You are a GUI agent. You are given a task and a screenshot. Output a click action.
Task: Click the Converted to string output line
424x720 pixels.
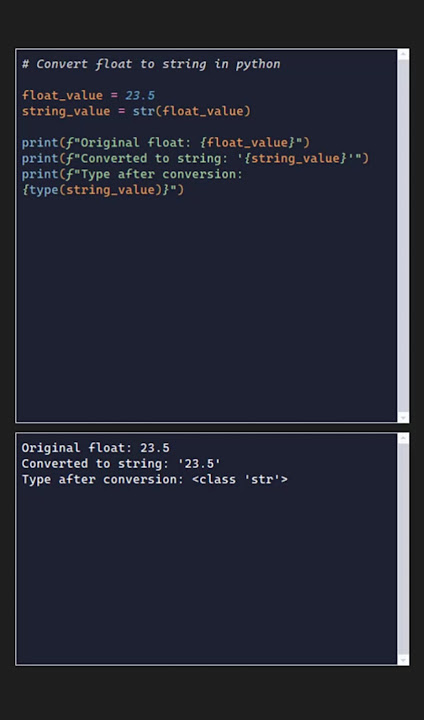(121, 464)
